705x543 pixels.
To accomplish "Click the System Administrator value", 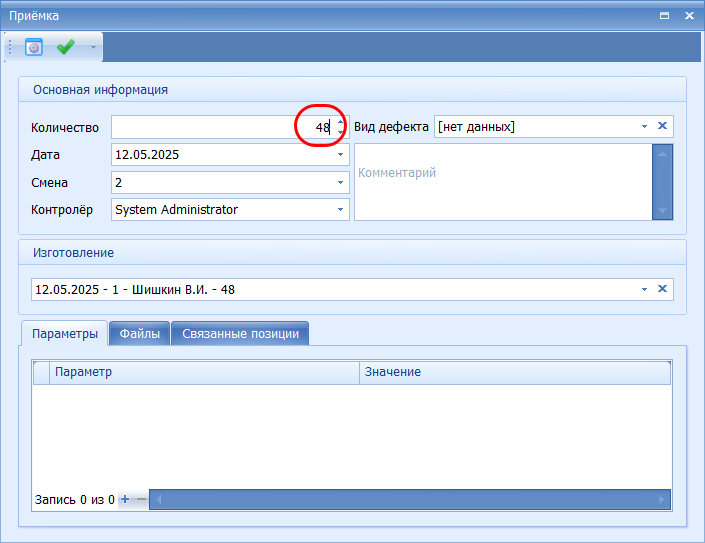I will (x=176, y=209).
